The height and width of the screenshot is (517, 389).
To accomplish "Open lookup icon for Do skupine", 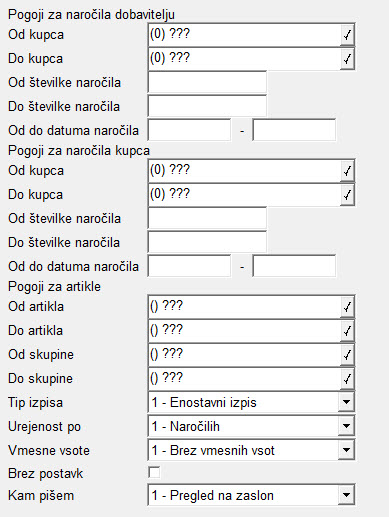I will point(347,379).
